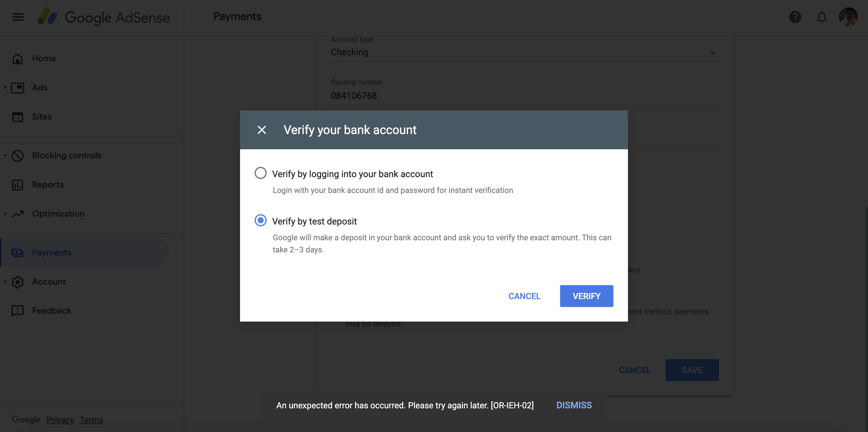This screenshot has width=868, height=432.
Task: Select Verify by test deposit option
Action: pos(260,221)
